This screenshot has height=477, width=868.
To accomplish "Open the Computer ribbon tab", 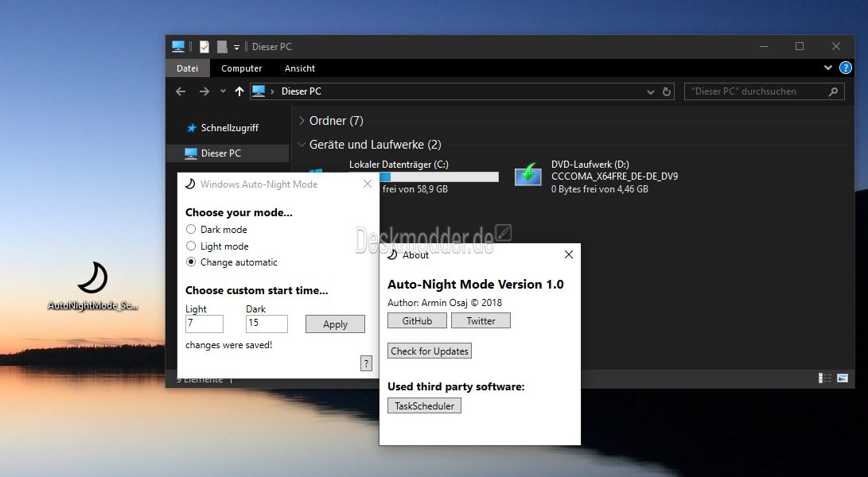I will coord(241,68).
